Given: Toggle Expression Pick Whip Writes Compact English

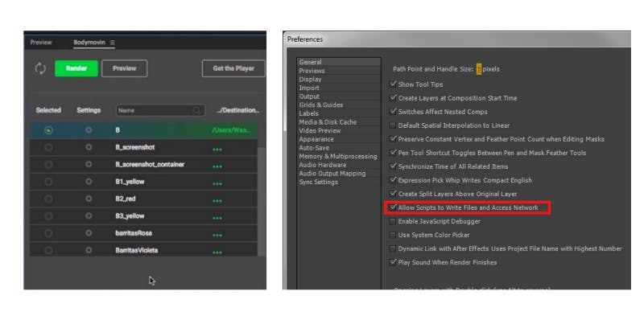Looking at the screenshot, I should click(393, 180).
